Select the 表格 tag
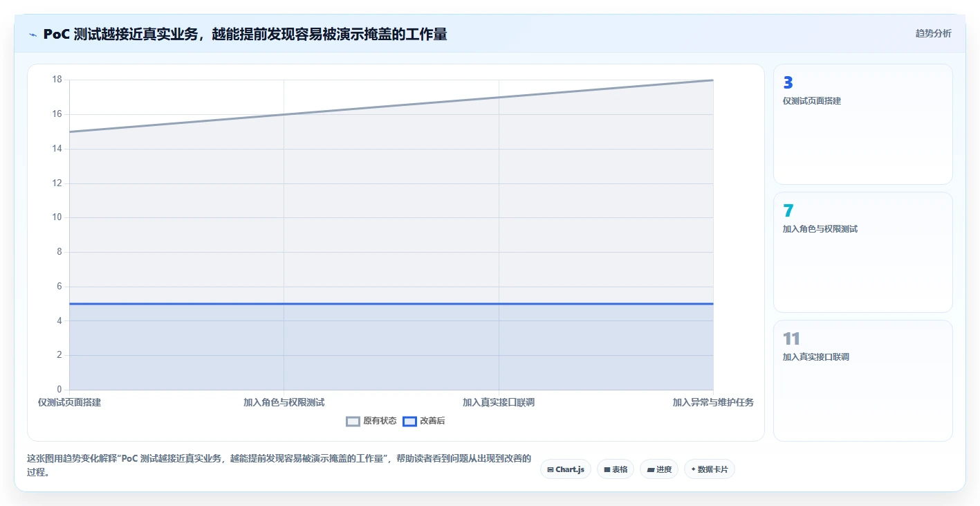The width and height of the screenshot is (980, 506). (616, 469)
